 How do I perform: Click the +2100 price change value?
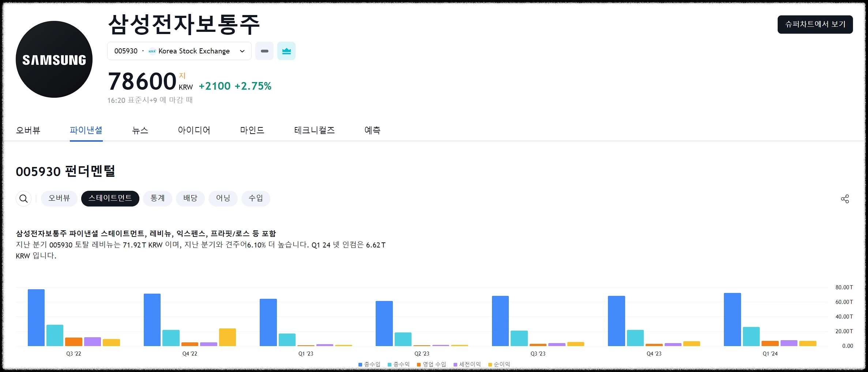coord(215,86)
